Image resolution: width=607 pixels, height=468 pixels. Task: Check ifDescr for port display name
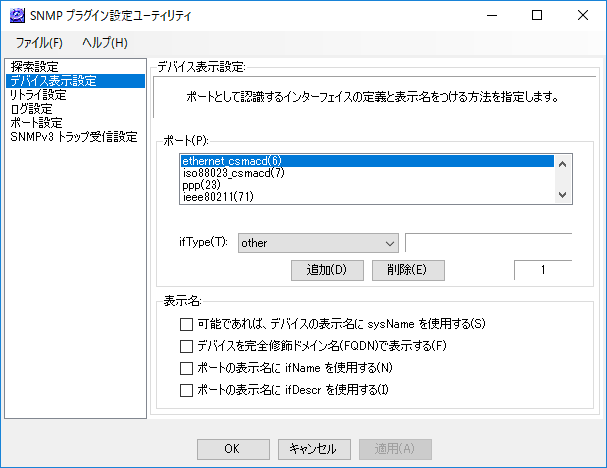(x=186, y=390)
